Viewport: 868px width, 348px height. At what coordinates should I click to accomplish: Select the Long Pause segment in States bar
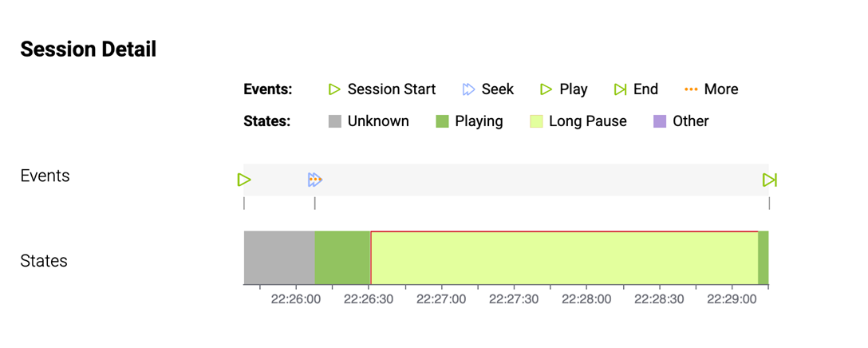(x=563, y=258)
